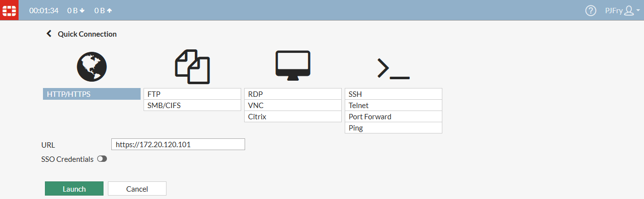The height and width of the screenshot is (199, 644).
Task: Select the Port Forward option
Action: click(393, 117)
